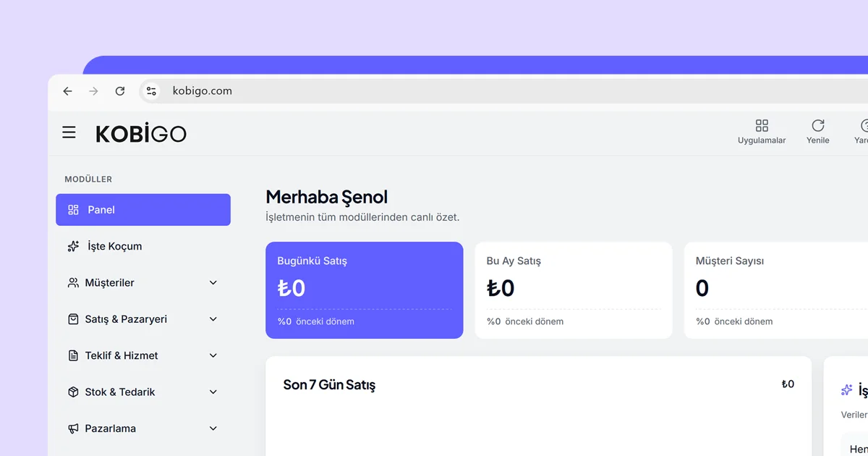
Task: Click the Pazarlama megaphone icon
Action: click(73, 428)
